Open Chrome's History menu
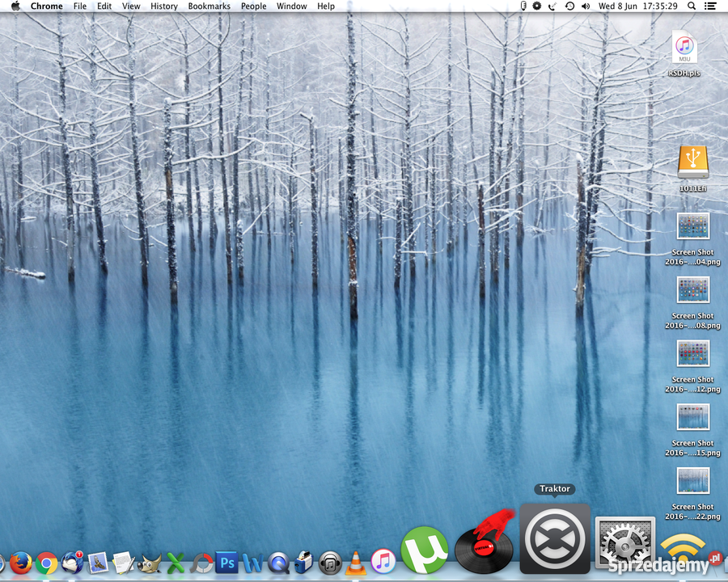Screen dimensions: 728x582 (x=163, y=6)
